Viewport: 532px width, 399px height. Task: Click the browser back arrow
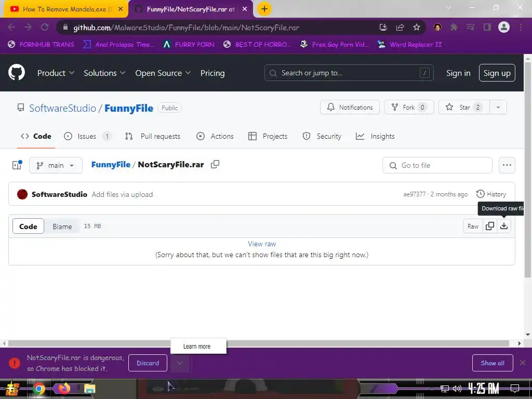coord(11,28)
